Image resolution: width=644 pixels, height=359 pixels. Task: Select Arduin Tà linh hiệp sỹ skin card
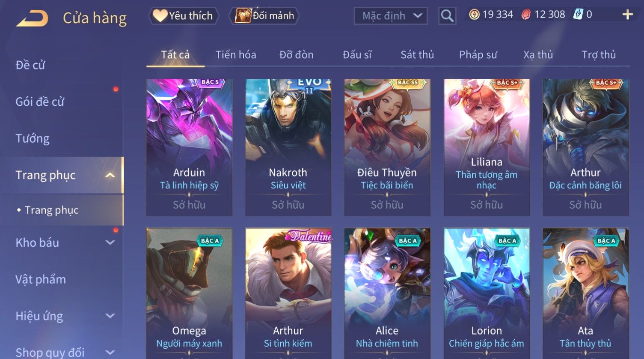pos(189,147)
